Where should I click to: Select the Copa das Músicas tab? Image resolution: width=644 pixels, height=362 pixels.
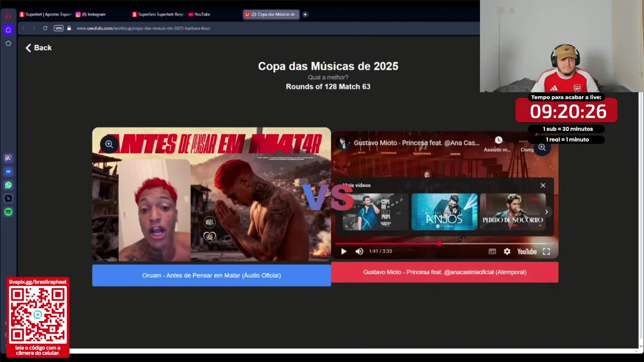click(271, 14)
